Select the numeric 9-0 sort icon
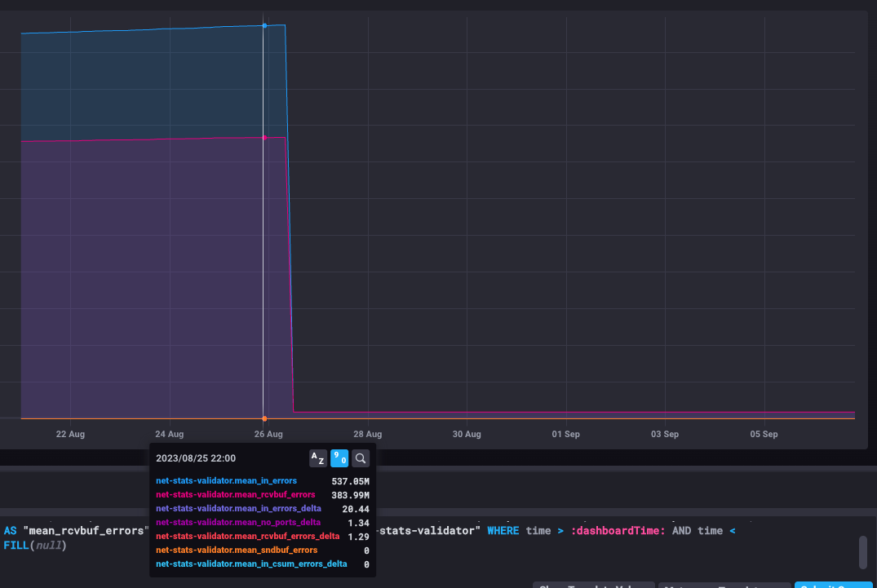 point(339,458)
